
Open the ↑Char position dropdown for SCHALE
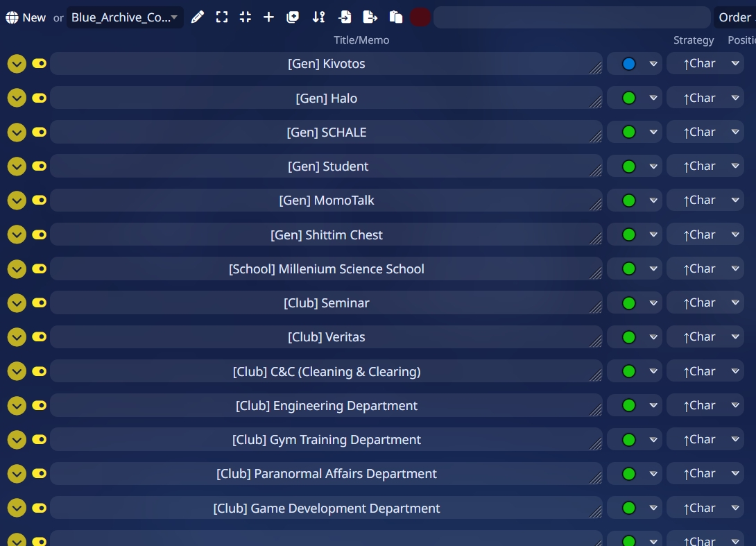point(705,132)
